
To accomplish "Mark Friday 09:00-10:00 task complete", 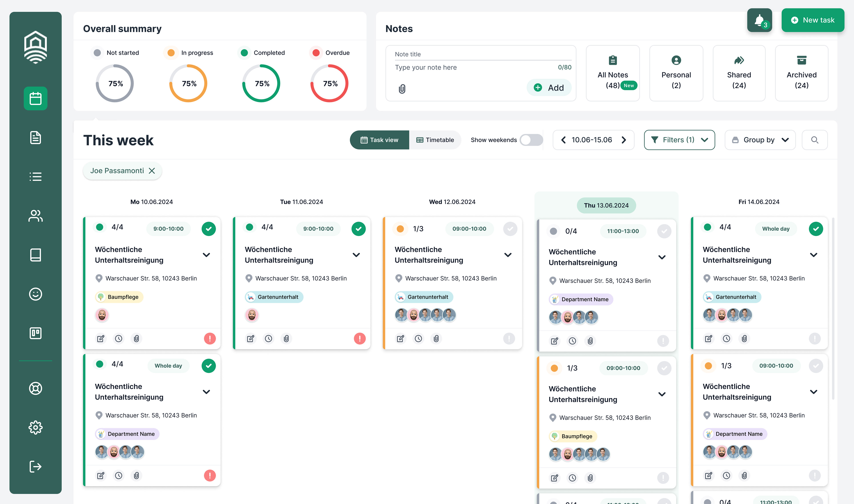I will [x=816, y=366].
